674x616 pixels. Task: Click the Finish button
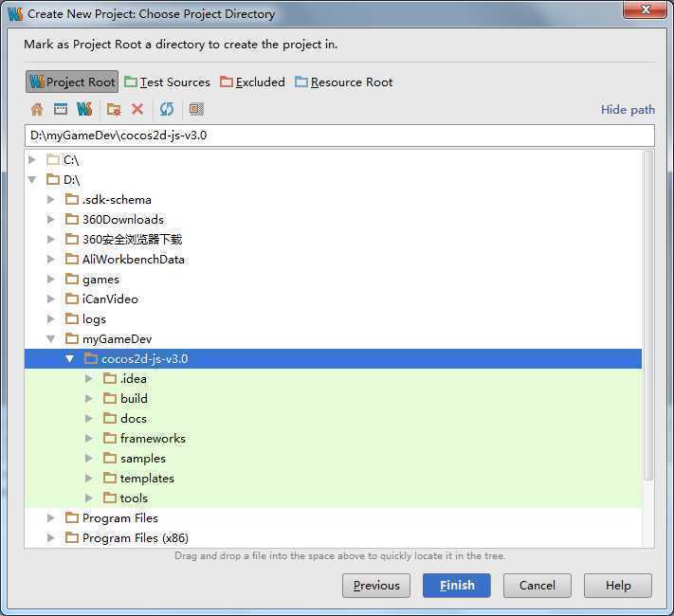pyautogui.click(x=457, y=585)
